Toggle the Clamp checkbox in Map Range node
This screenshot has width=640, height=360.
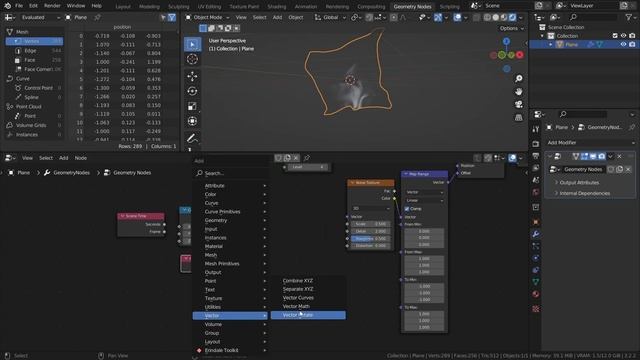click(x=407, y=209)
